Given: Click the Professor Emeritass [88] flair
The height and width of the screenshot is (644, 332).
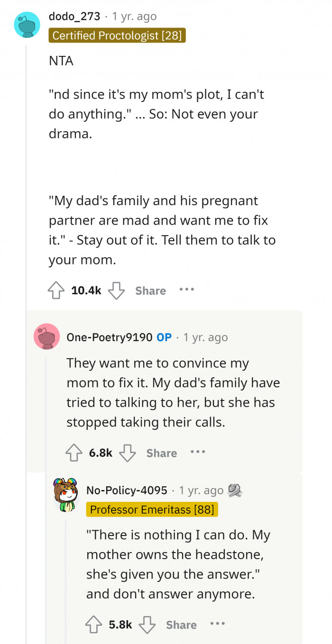Looking at the screenshot, I should [152, 509].
